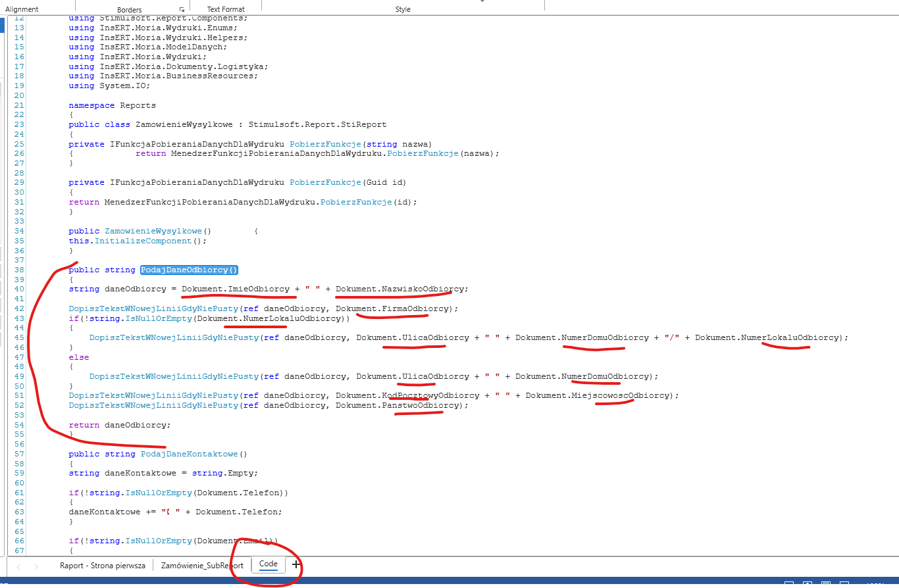Open the Zamówienie_SubReport page tab

[202, 566]
